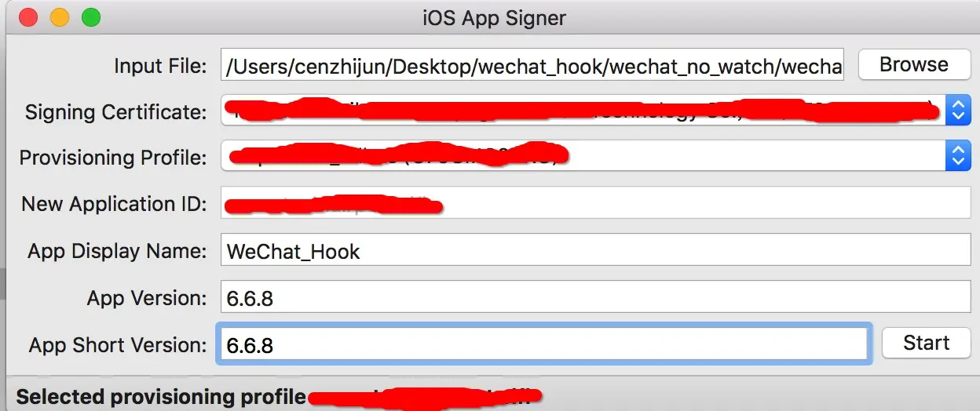Edit the App Display Name WeChat_Hook field
The height and width of the screenshot is (411, 980).
pos(596,250)
